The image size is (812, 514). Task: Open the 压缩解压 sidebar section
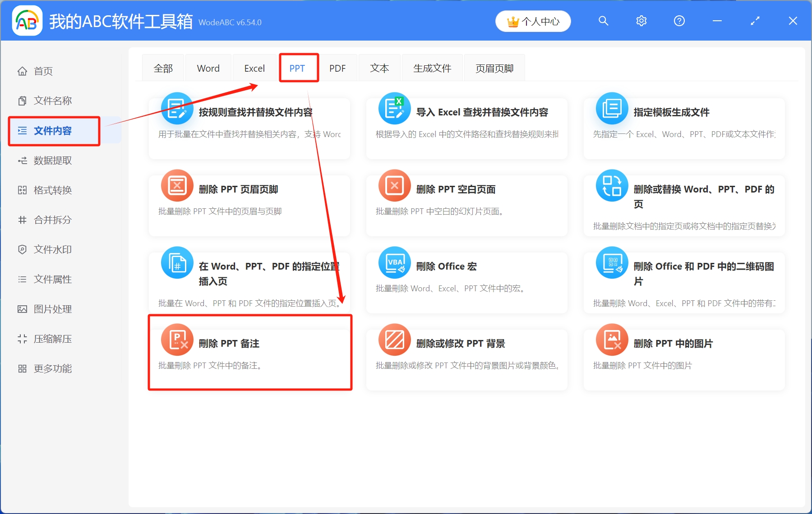pyautogui.click(x=51, y=339)
